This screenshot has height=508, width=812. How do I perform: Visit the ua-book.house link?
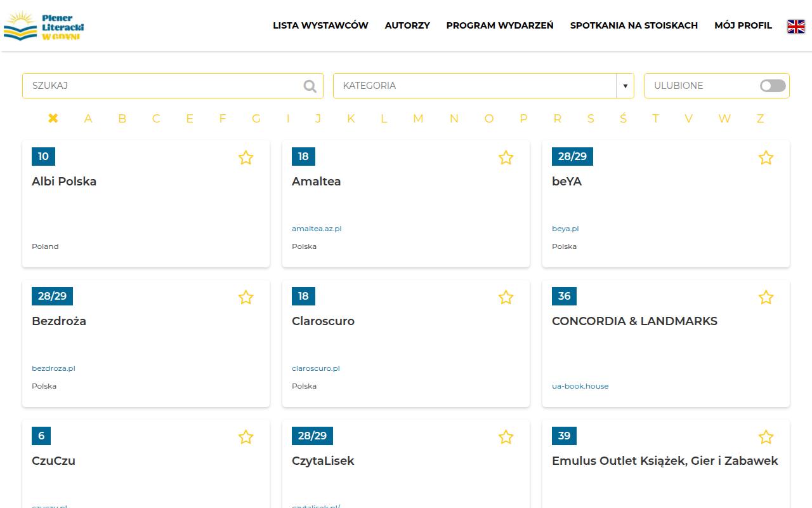[x=580, y=386]
